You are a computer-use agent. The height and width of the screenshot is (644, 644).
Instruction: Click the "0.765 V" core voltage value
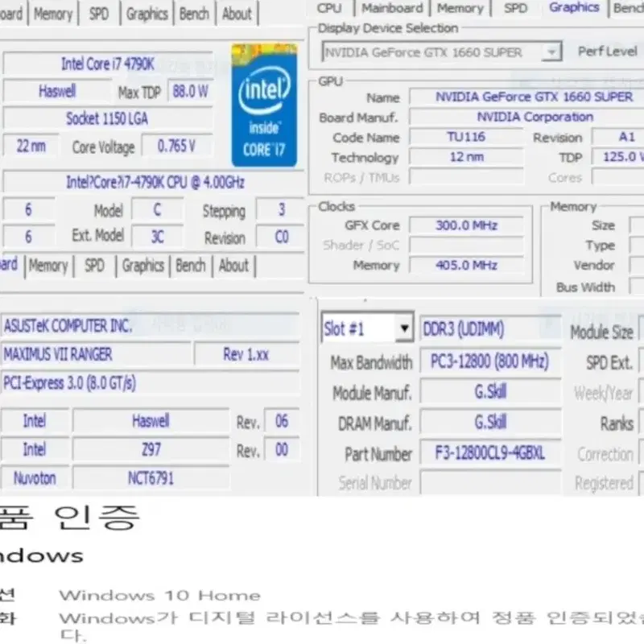pos(177,146)
